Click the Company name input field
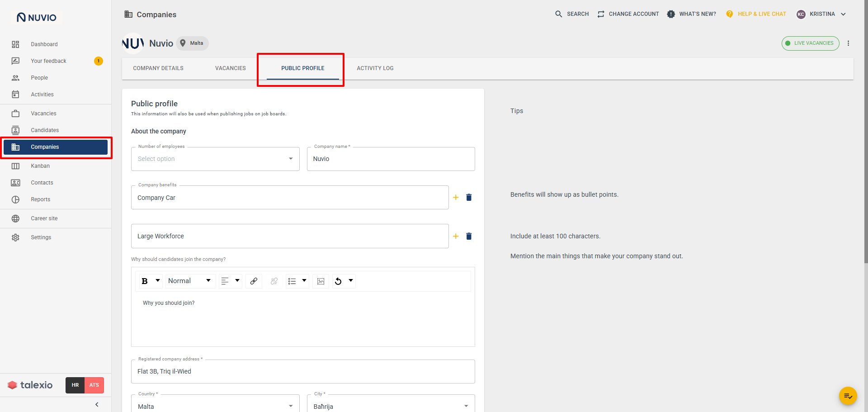 391,159
